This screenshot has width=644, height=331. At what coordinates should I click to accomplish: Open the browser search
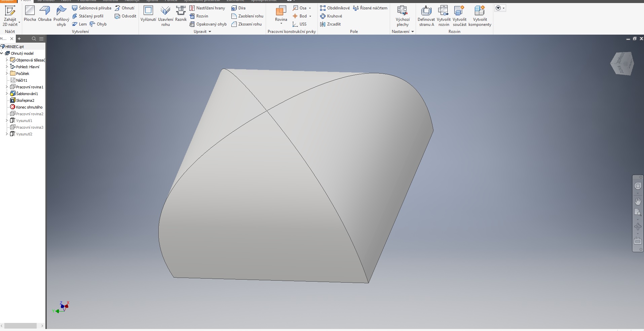[34, 39]
